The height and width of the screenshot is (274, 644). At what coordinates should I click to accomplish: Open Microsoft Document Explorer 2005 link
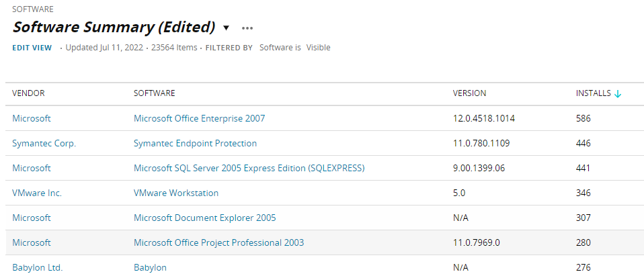coord(204,218)
